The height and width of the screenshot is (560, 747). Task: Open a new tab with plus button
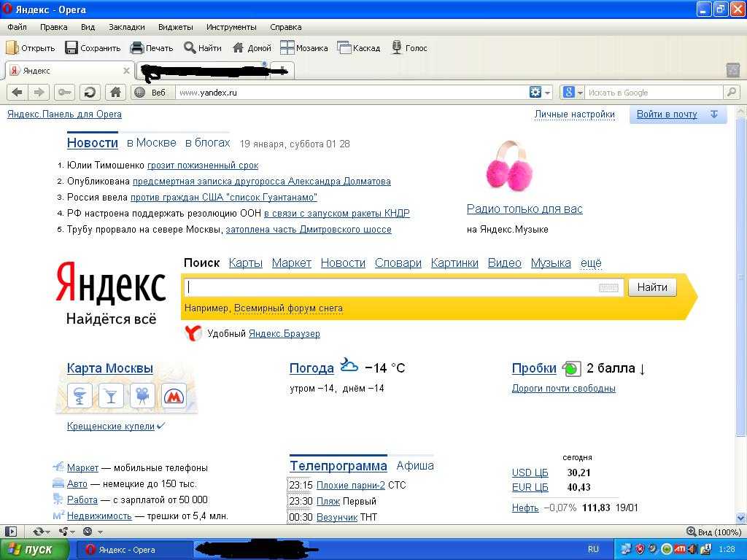[283, 71]
